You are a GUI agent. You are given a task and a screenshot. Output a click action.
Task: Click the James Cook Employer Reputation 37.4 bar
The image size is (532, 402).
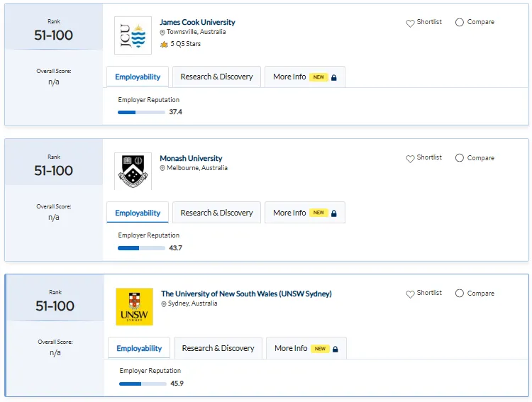coord(141,112)
